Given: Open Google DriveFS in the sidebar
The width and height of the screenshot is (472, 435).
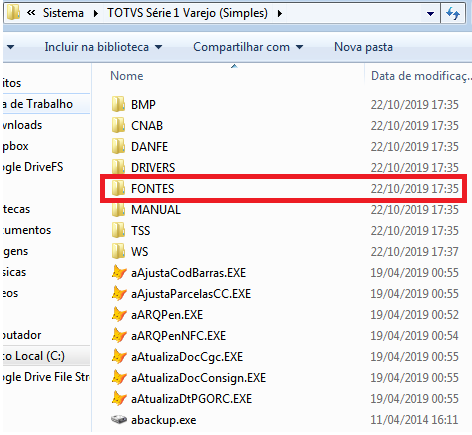Looking at the screenshot, I should click(x=33, y=167).
